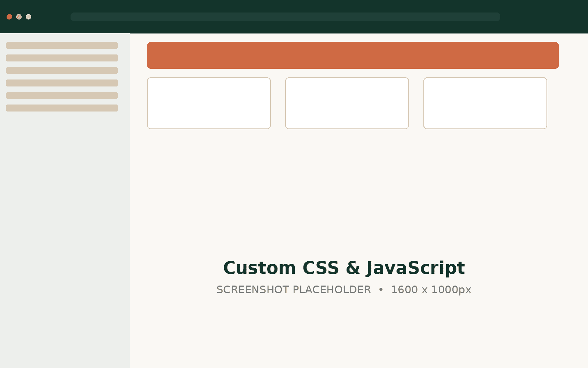588x368 pixels.
Task: Select the third sidebar placeholder row
Action: tap(62, 70)
